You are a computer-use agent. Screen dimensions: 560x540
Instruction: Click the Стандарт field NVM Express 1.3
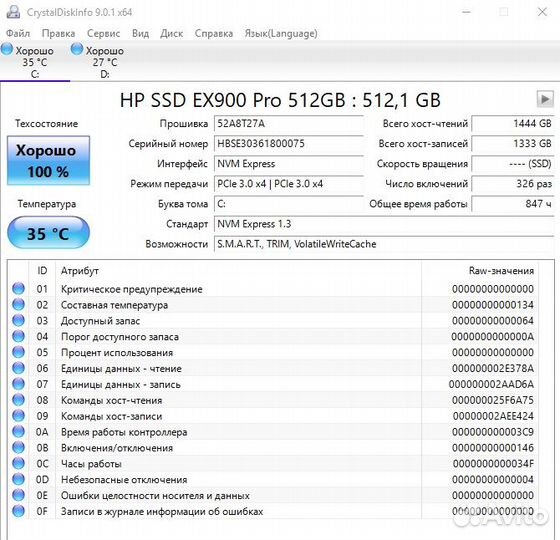(x=384, y=224)
